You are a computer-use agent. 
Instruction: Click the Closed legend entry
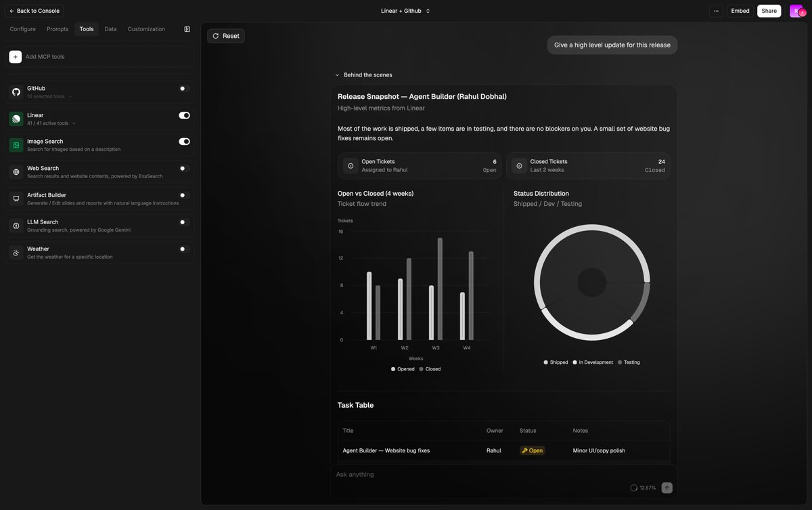[x=430, y=369]
